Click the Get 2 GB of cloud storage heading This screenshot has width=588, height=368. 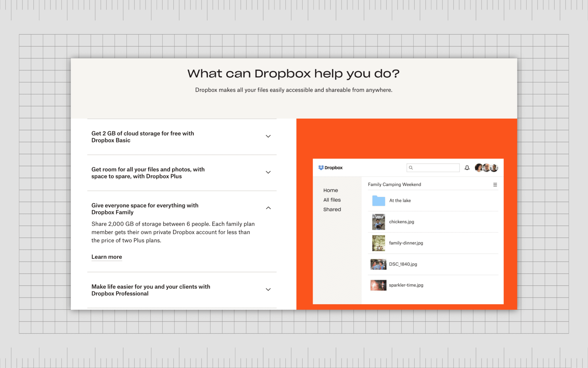(x=143, y=137)
